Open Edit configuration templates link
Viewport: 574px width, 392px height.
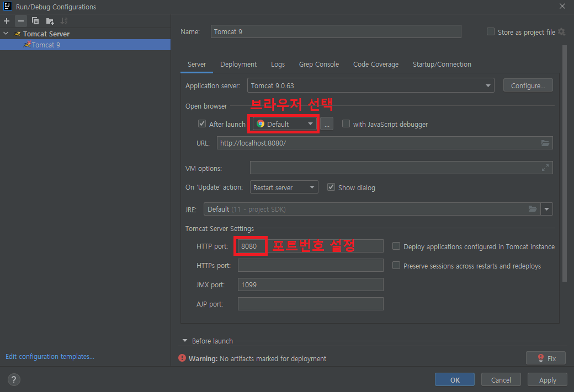tap(50, 356)
